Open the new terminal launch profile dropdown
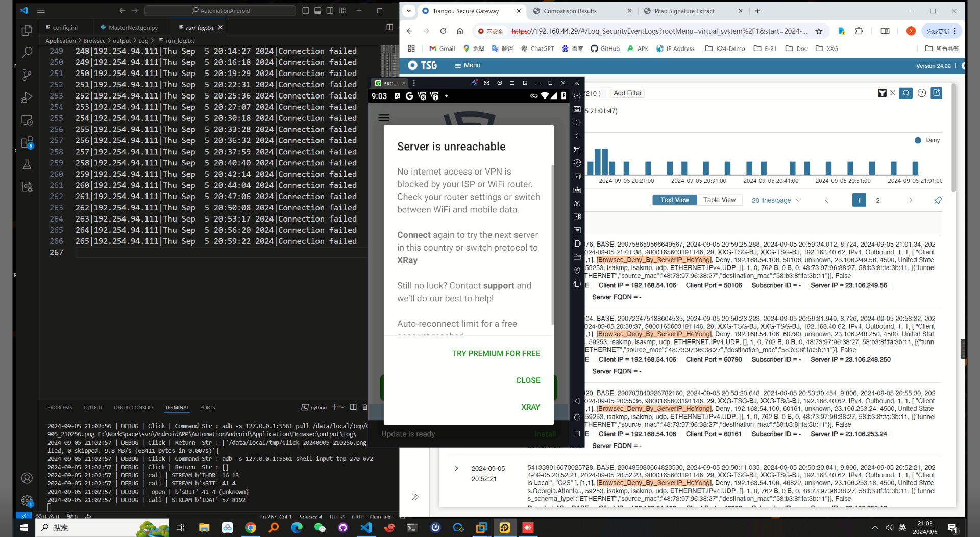The image size is (980, 537). coord(342,407)
